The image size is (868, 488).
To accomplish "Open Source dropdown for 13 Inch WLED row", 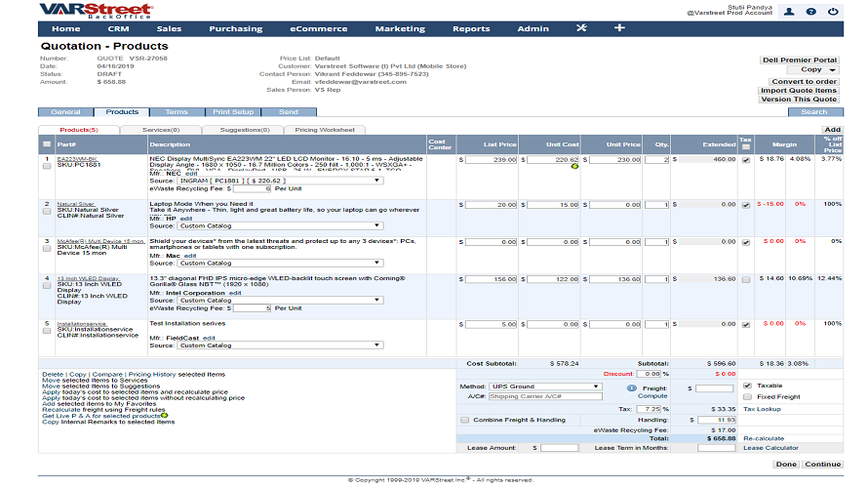I will pyautogui.click(x=280, y=301).
